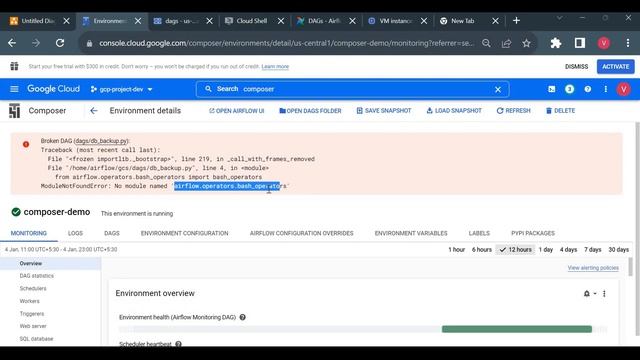This screenshot has height=360, width=640.
Task: Select the 12 hours time range
Action: point(516,249)
